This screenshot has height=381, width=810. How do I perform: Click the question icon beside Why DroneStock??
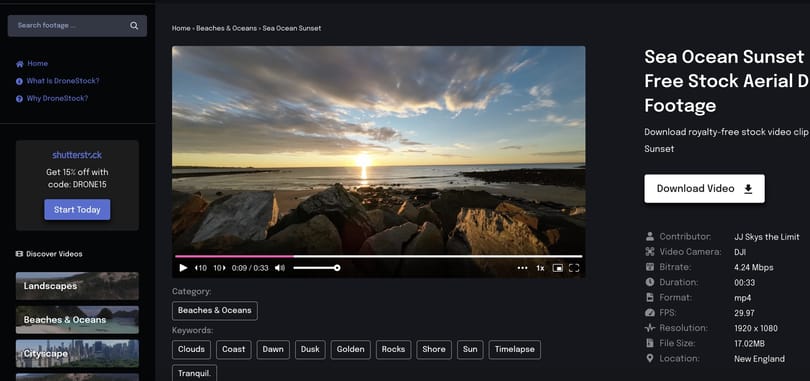(x=20, y=99)
